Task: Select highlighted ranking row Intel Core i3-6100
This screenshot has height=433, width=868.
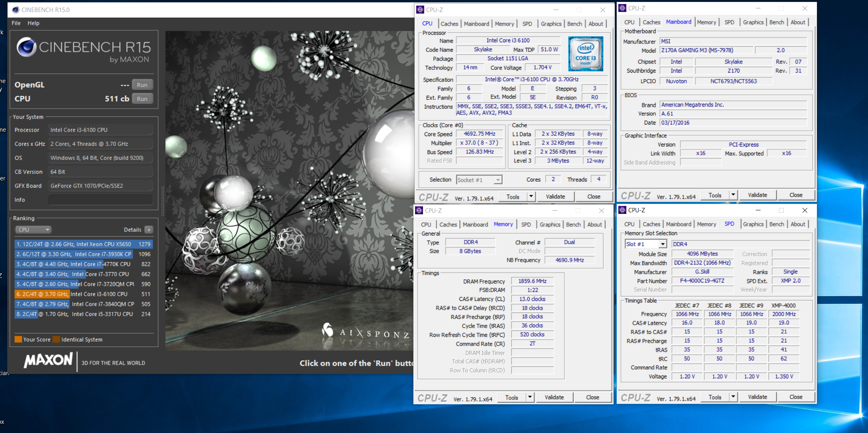Action: 83,294
